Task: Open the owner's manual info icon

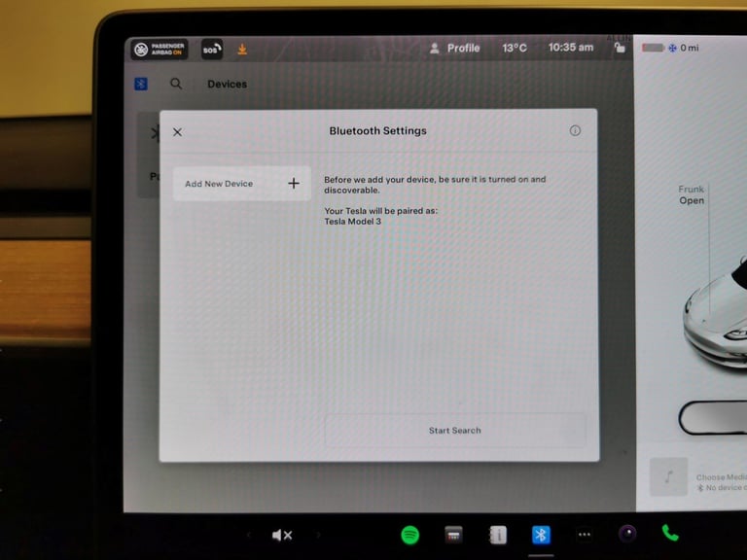Action: (498, 535)
